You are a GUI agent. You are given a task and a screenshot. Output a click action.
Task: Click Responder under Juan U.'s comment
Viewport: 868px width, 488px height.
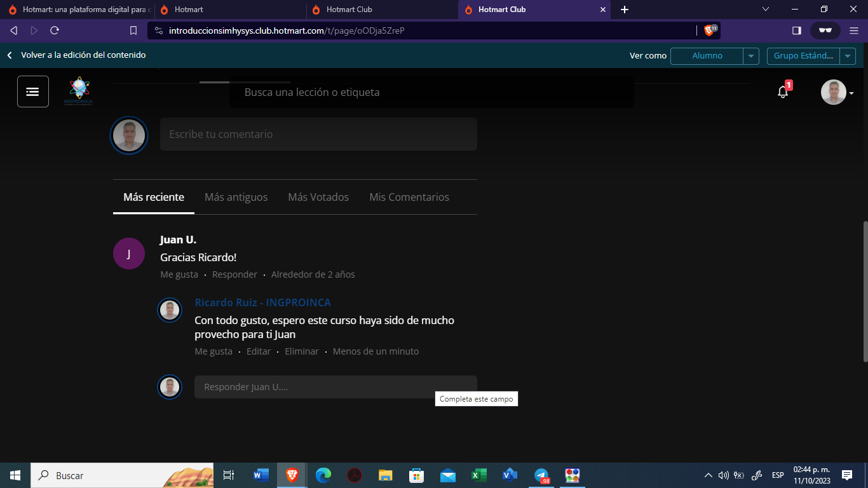pos(234,274)
